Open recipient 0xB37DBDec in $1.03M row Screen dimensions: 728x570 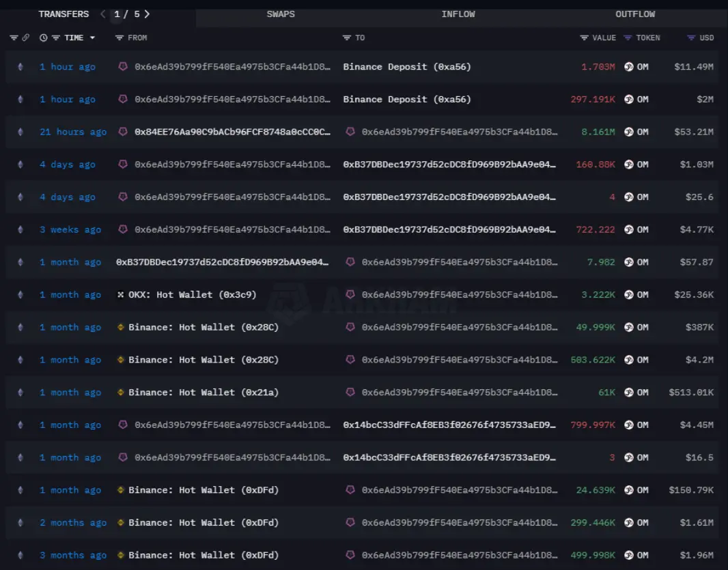pyautogui.click(x=449, y=165)
